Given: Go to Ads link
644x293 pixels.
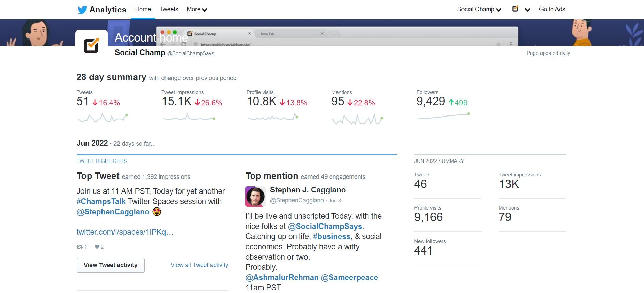Looking at the screenshot, I should coord(552,9).
